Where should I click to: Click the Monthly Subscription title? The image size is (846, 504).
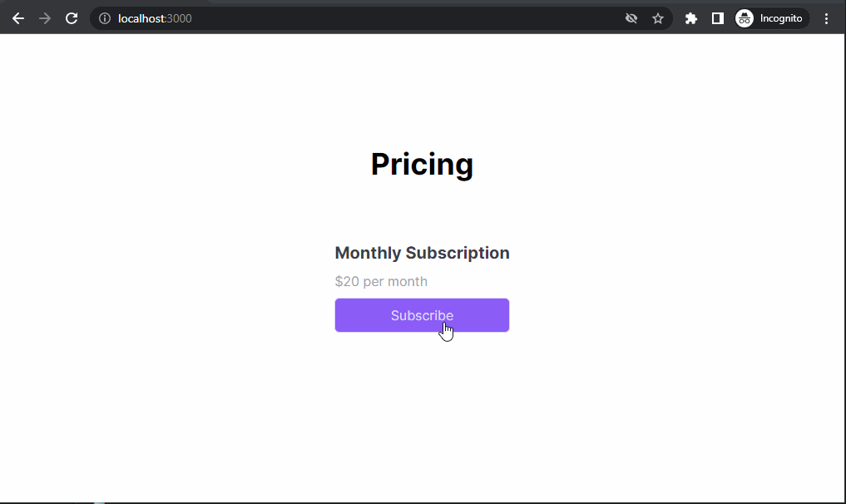pos(422,253)
